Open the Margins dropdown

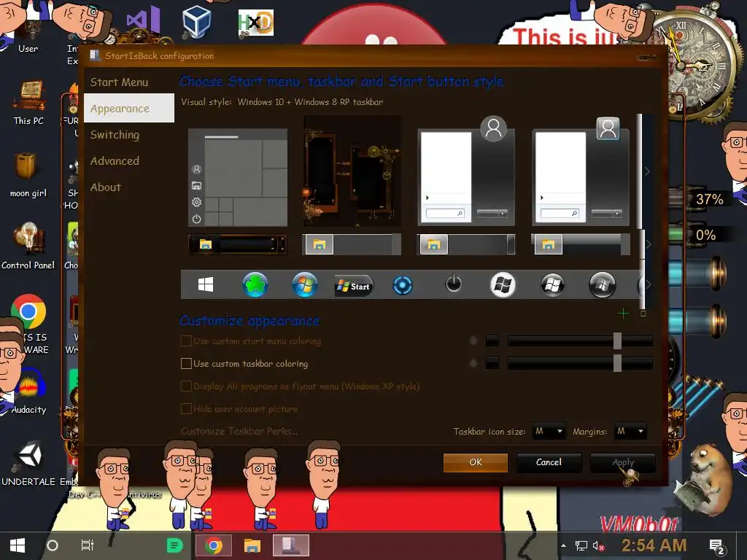pos(630,431)
